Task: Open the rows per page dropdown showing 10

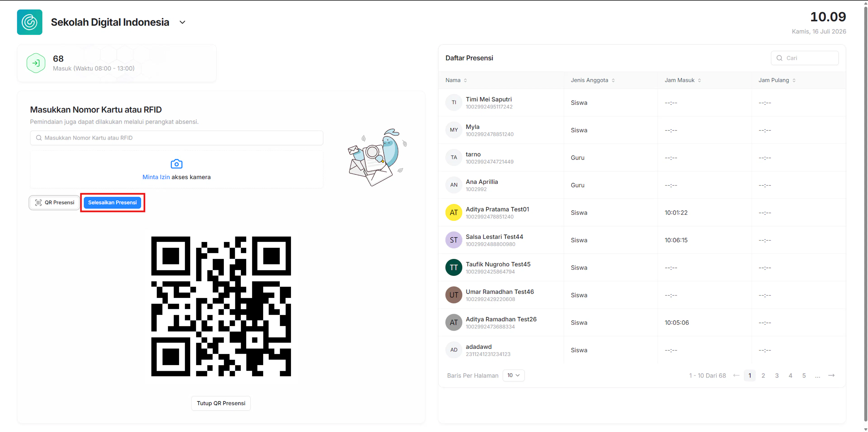Action: (514, 376)
